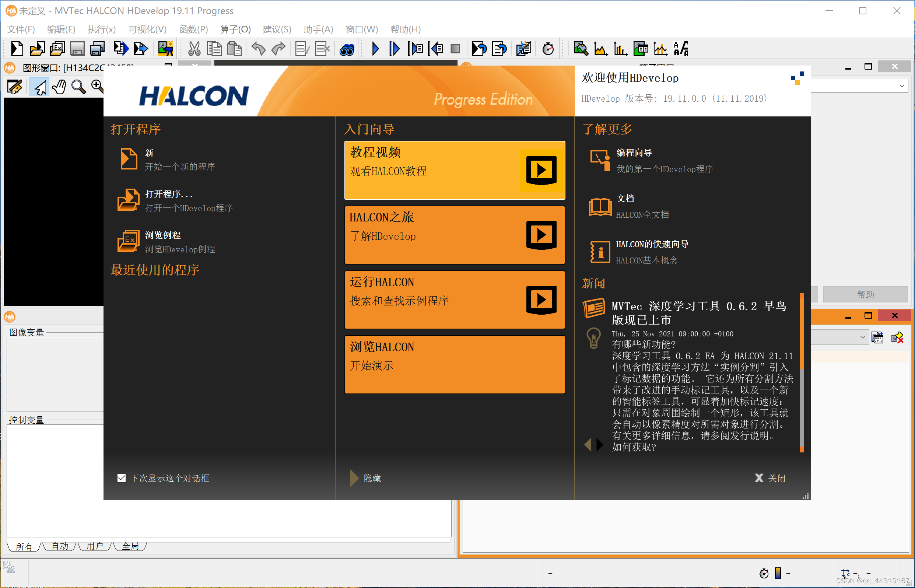Switch to the 用户 variable tab

(95, 546)
